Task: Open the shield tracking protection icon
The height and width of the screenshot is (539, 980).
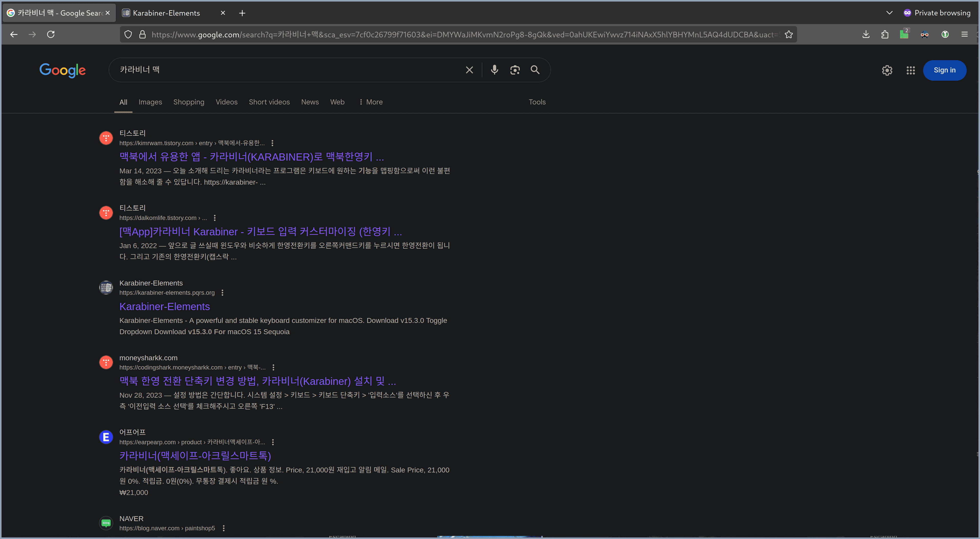Action: click(x=128, y=35)
